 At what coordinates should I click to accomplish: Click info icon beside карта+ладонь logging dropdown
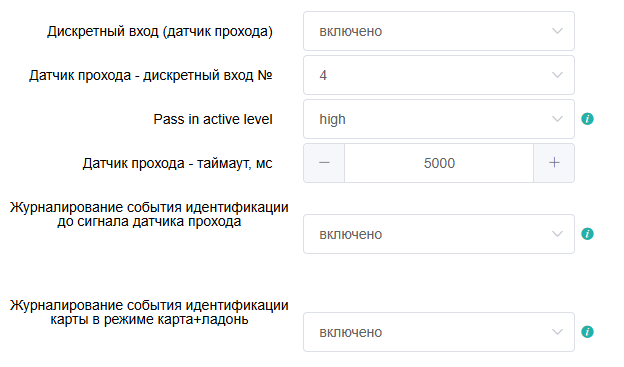tap(587, 332)
